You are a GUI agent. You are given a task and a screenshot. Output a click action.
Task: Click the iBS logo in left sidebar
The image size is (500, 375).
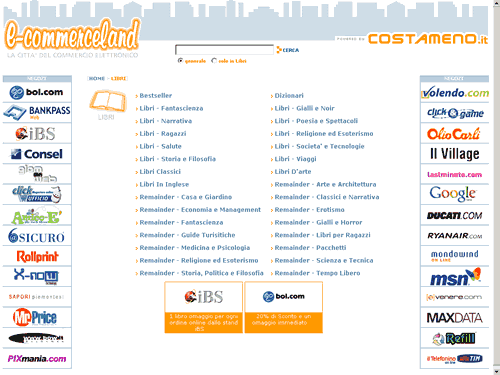(35, 134)
